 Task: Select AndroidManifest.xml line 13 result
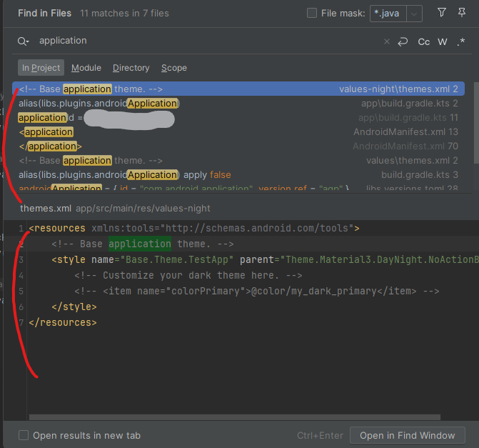pyautogui.click(x=238, y=132)
